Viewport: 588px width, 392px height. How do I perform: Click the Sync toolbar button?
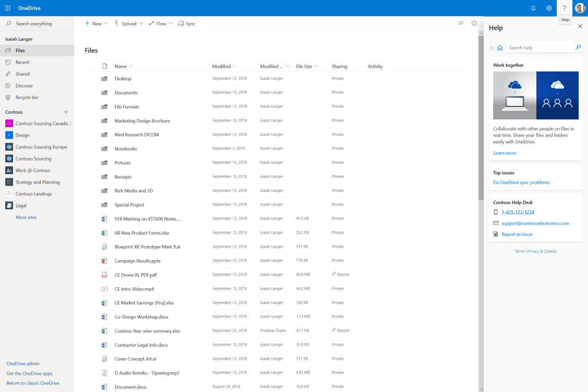187,24
